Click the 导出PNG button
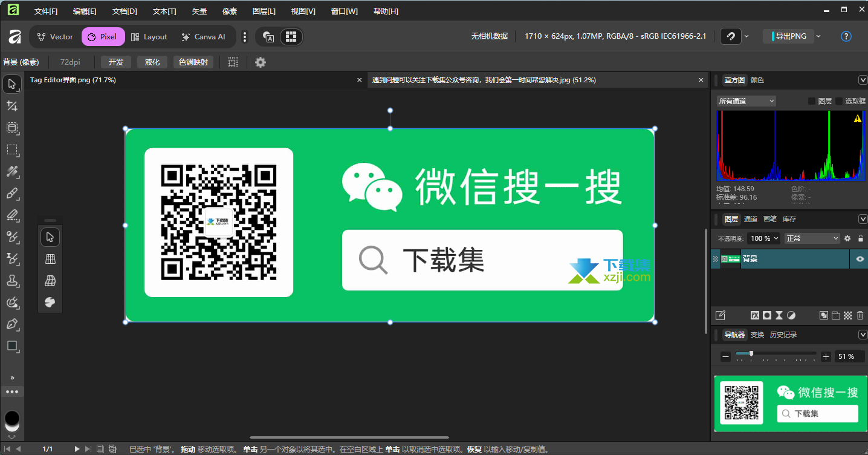 (x=789, y=36)
